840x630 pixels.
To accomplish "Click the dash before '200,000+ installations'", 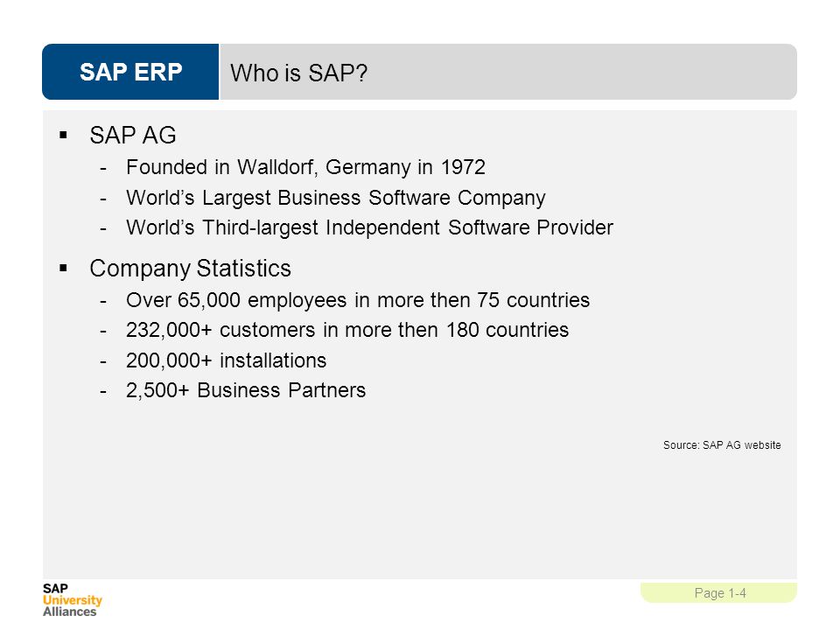I will (x=103, y=362).
